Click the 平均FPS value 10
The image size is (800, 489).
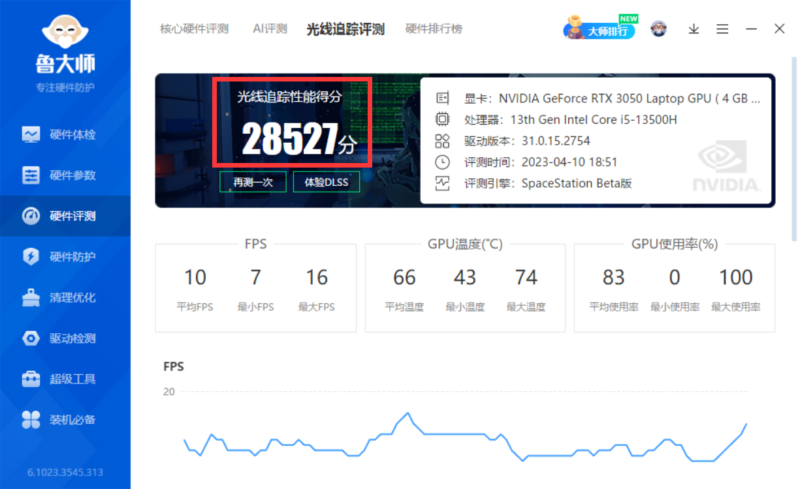(195, 278)
